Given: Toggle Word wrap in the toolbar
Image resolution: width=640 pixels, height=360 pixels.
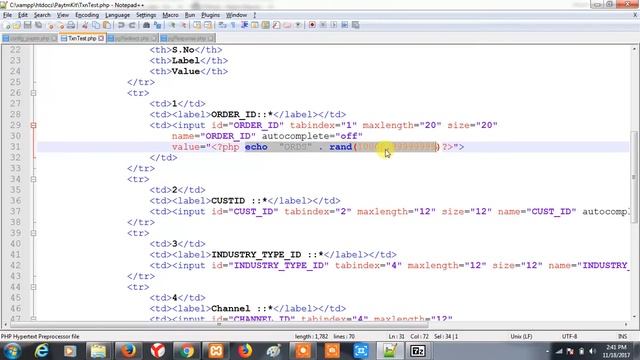Looking at the screenshot, I should tap(222, 25).
